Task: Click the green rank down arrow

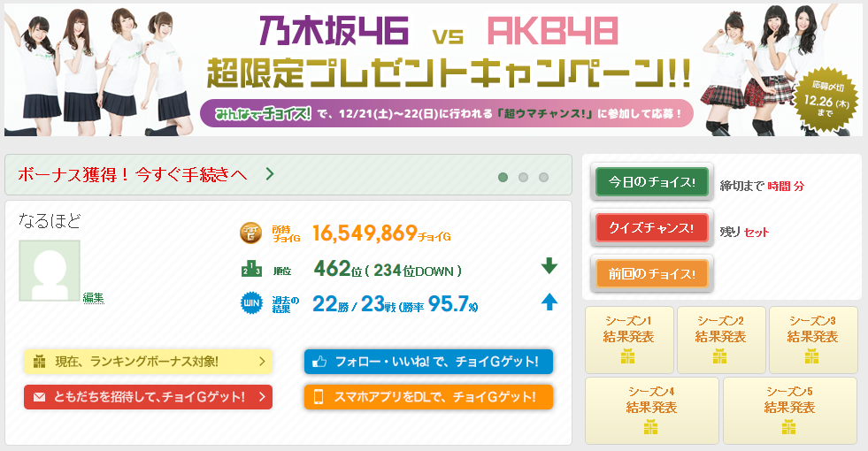Action: (549, 266)
